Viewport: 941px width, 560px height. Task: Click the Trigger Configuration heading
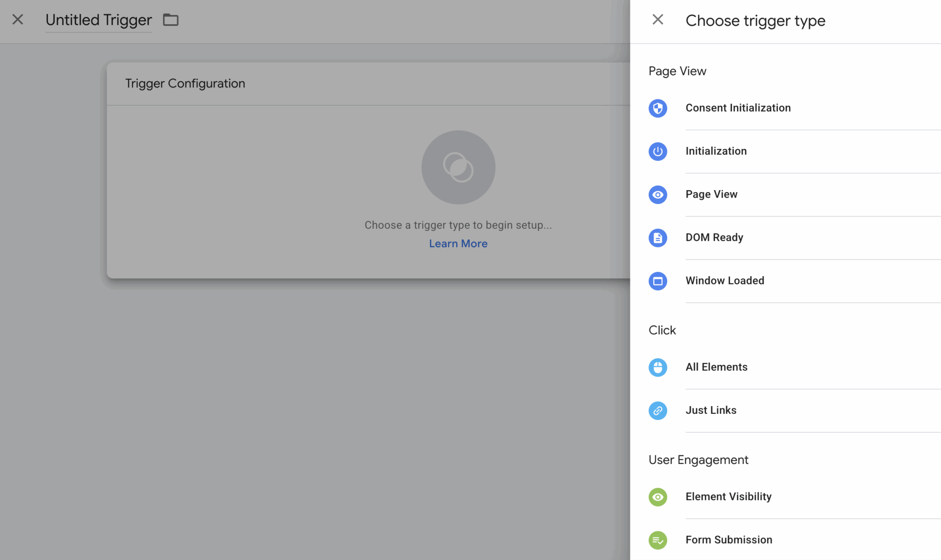185,84
